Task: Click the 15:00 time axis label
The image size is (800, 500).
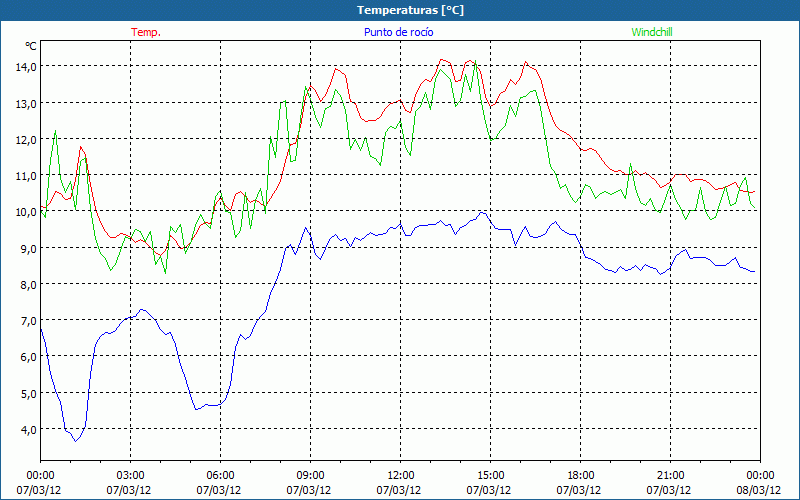Action: 490,476
